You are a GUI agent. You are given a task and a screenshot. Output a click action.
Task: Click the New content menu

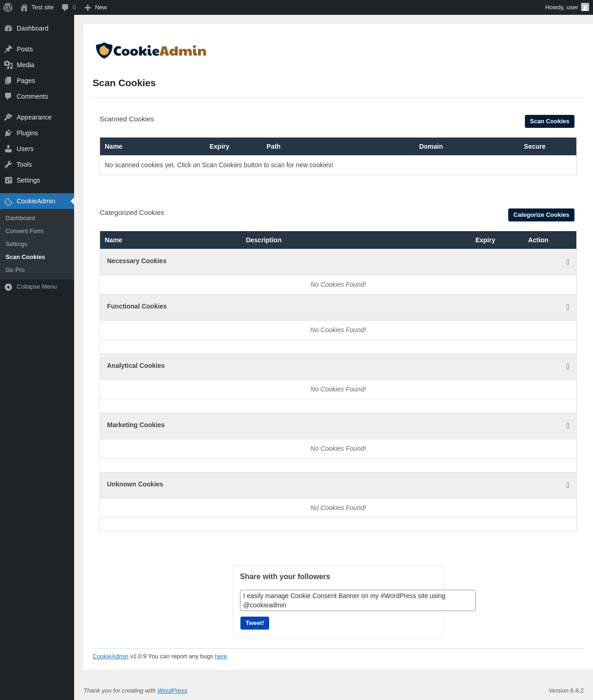pyautogui.click(x=96, y=7)
